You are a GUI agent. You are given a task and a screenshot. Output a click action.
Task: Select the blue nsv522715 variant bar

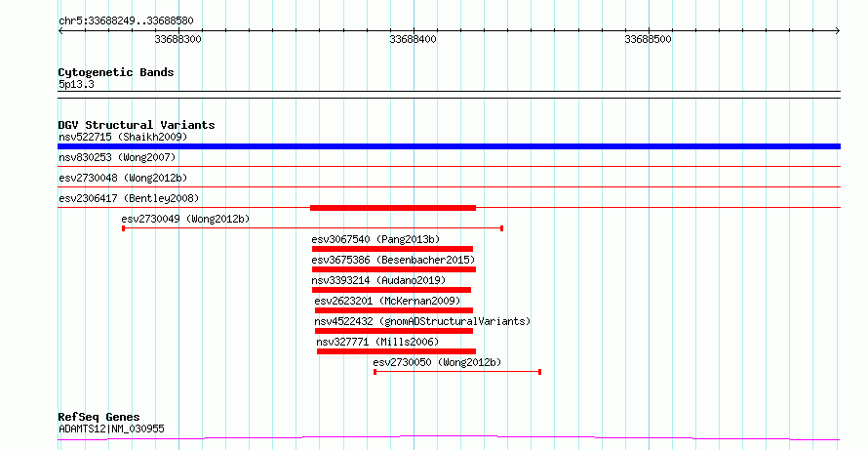click(449, 146)
